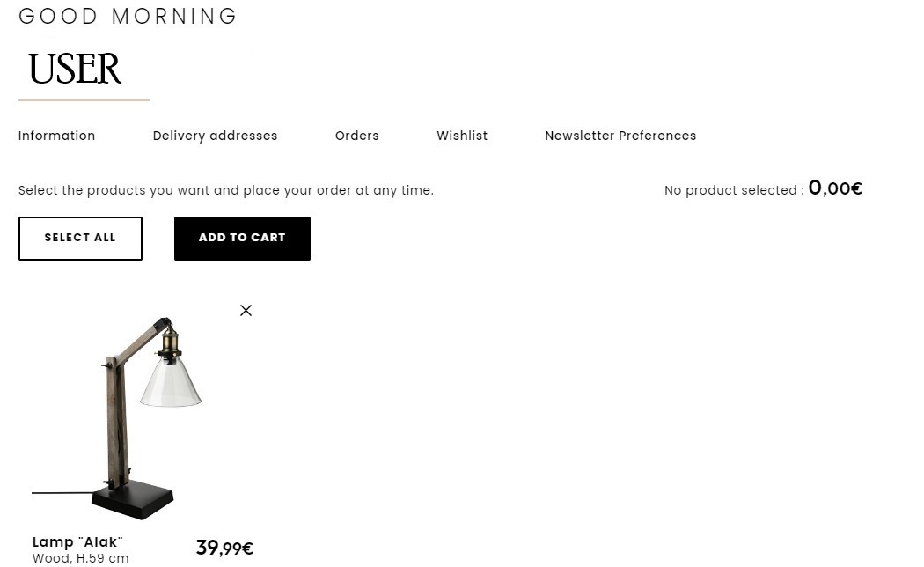Click the 39,99€ product price

pyautogui.click(x=224, y=548)
